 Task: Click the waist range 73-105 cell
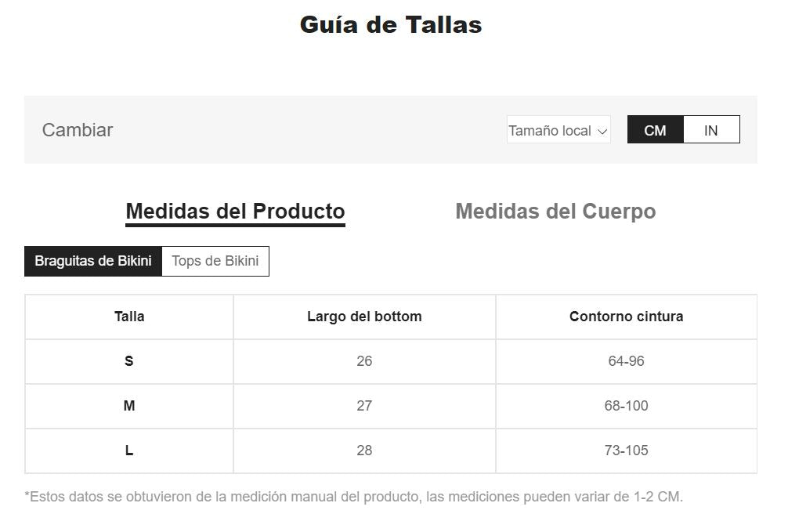tap(626, 451)
